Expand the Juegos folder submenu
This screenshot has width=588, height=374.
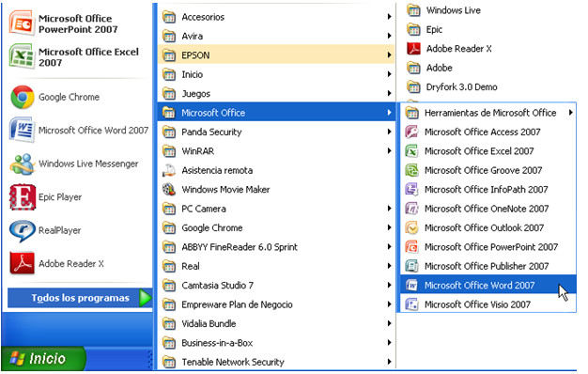tap(276, 93)
